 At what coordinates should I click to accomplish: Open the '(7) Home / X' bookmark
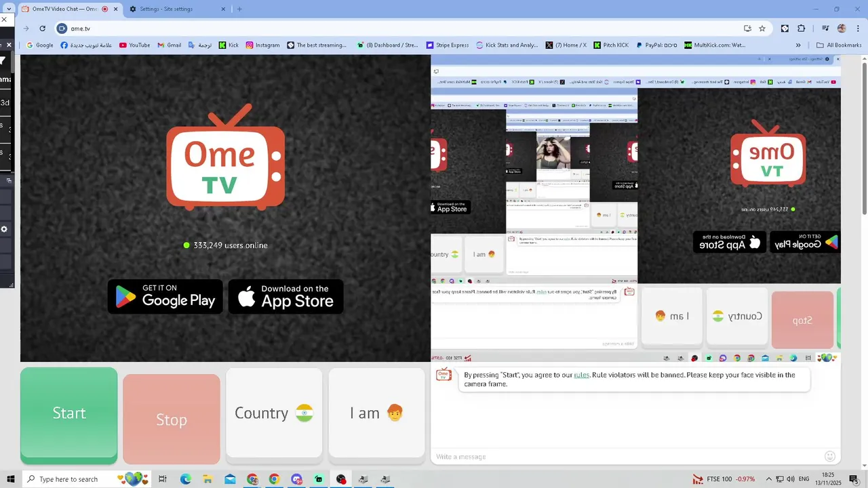coord(566,45)
